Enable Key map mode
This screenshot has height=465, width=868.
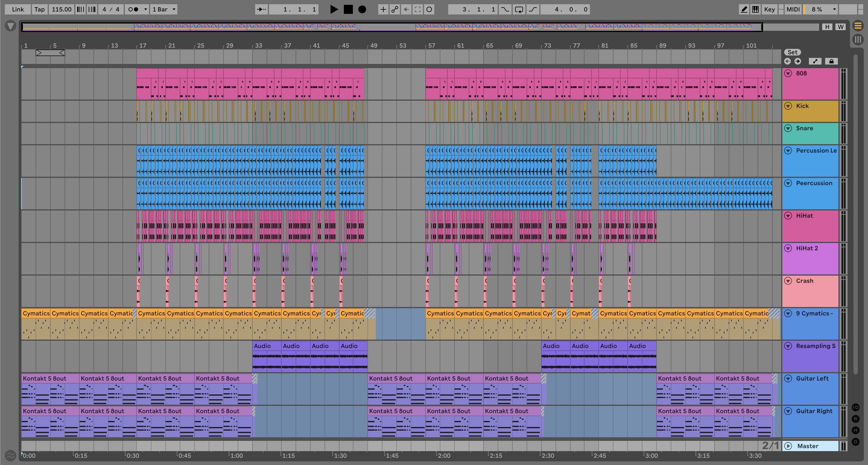pyautogui.click(x=769, y=9)
